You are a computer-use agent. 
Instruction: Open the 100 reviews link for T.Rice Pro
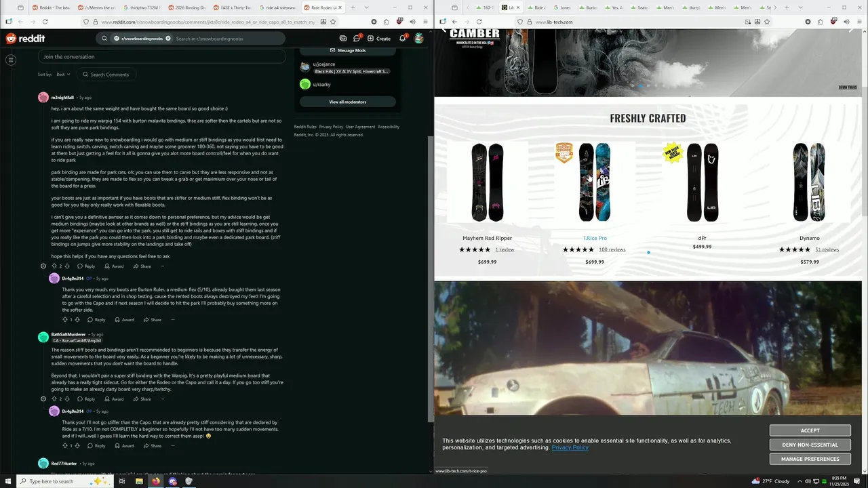612,249
